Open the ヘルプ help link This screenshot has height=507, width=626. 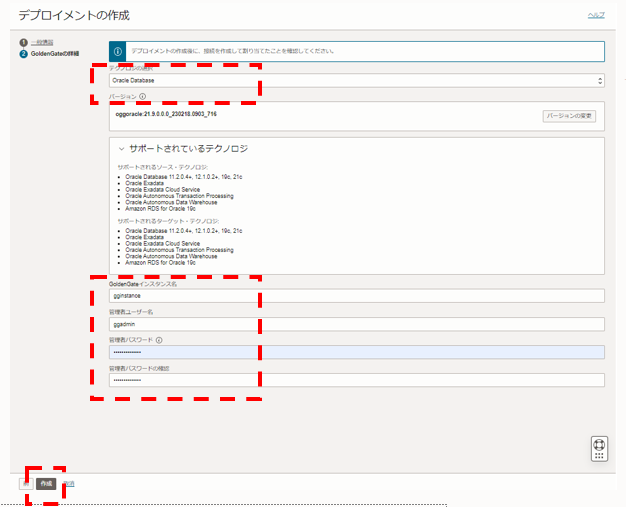pos(596,15)
